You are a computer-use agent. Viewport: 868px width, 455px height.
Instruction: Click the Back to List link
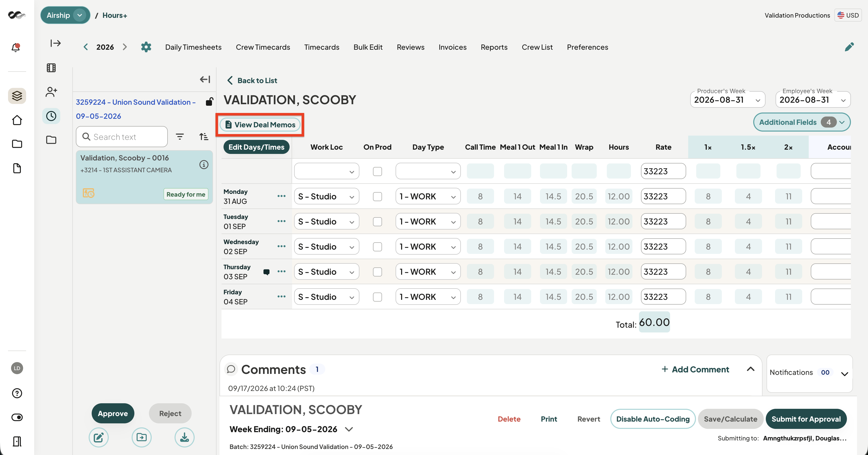tap(252, 81)
